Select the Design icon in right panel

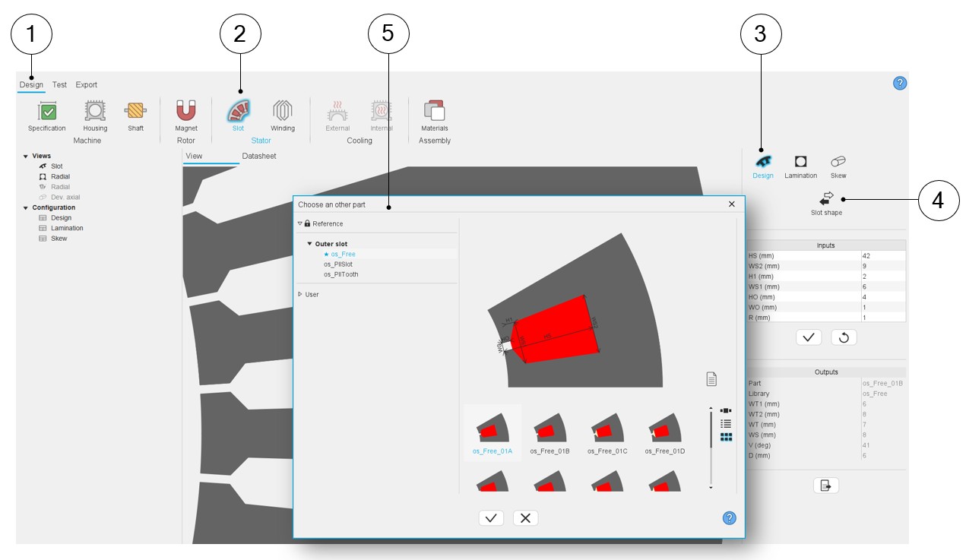pyautogui.click(x=763, y=162)
